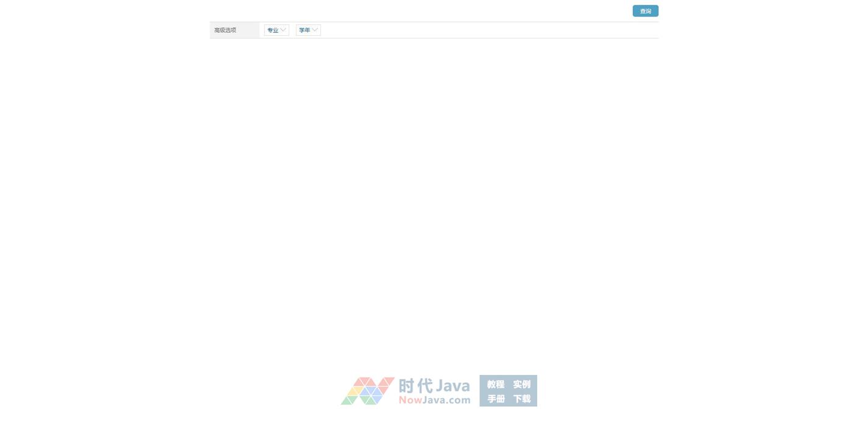The height and width of the screenshot is (437, 868).
Task: Click the yellow triangle in the logo
Action: coord(354,391)
